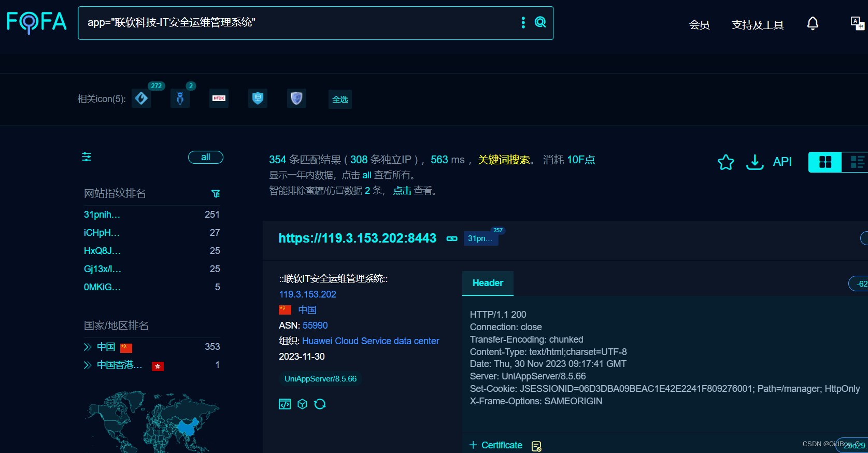Select the purple shield related icon
Image resolution: width=868 pixels, height=453 pixels.
click(x=296, y=98)
